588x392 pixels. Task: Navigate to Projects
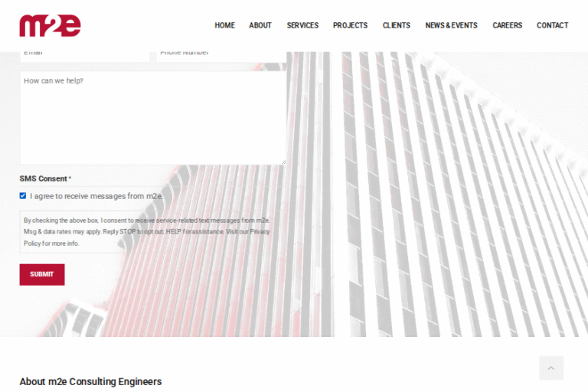pos(350,25)
